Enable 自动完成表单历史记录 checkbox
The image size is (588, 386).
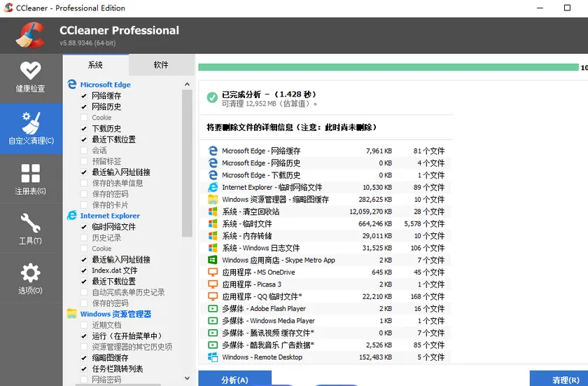point(84,292)
